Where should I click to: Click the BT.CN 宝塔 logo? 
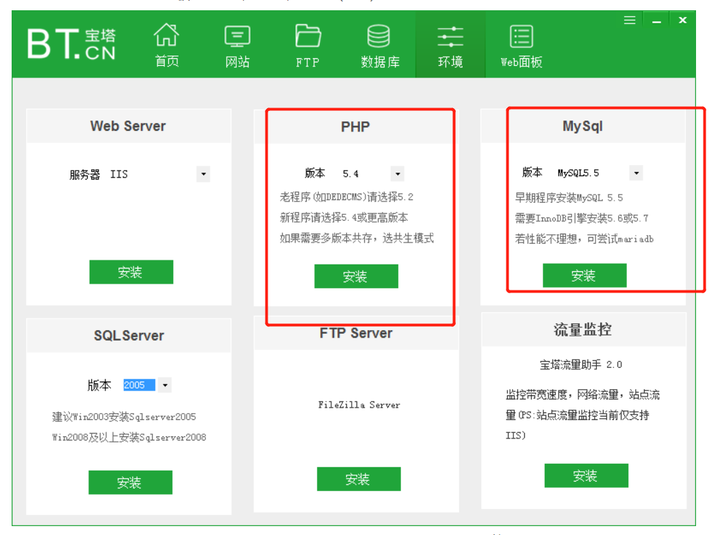tap(71, 44)
